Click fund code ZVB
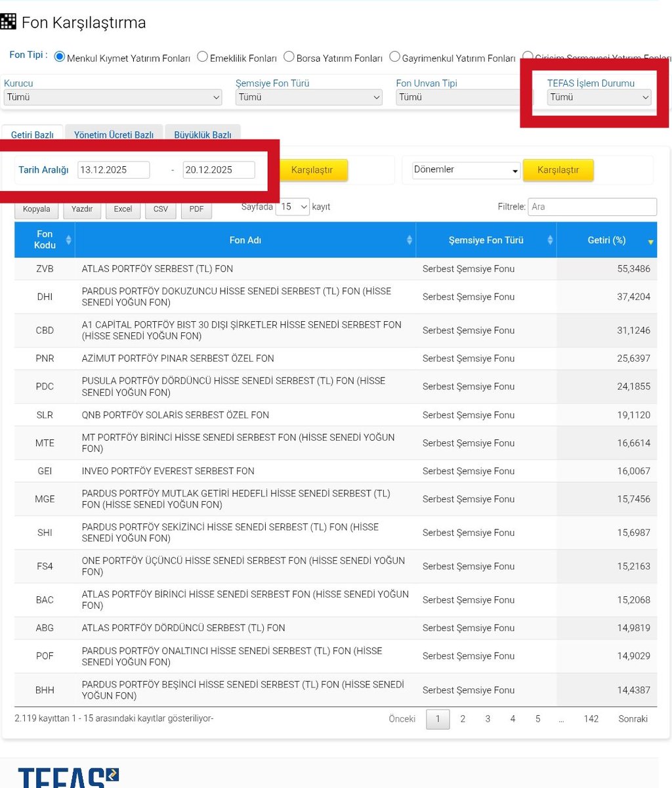 tap(45, 269)
